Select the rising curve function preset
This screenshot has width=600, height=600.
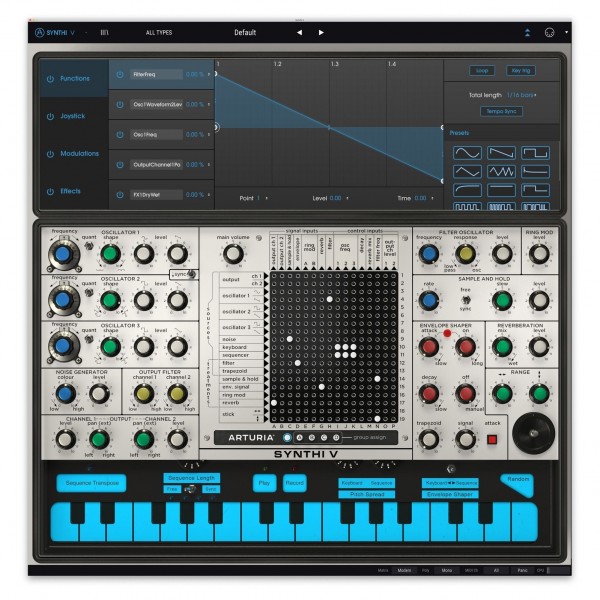pyautogui.click(x=467, y=190)
